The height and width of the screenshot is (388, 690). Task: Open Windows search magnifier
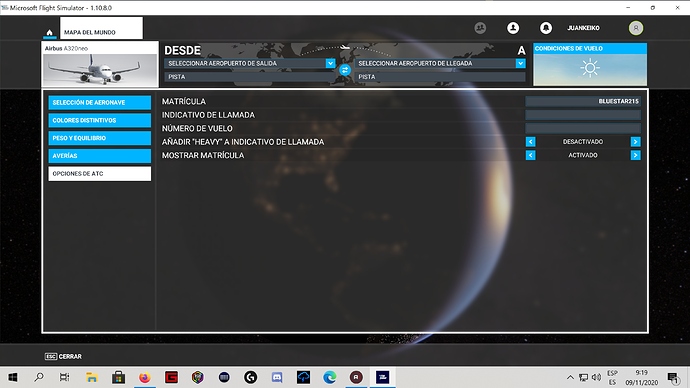tap(39, 377)
